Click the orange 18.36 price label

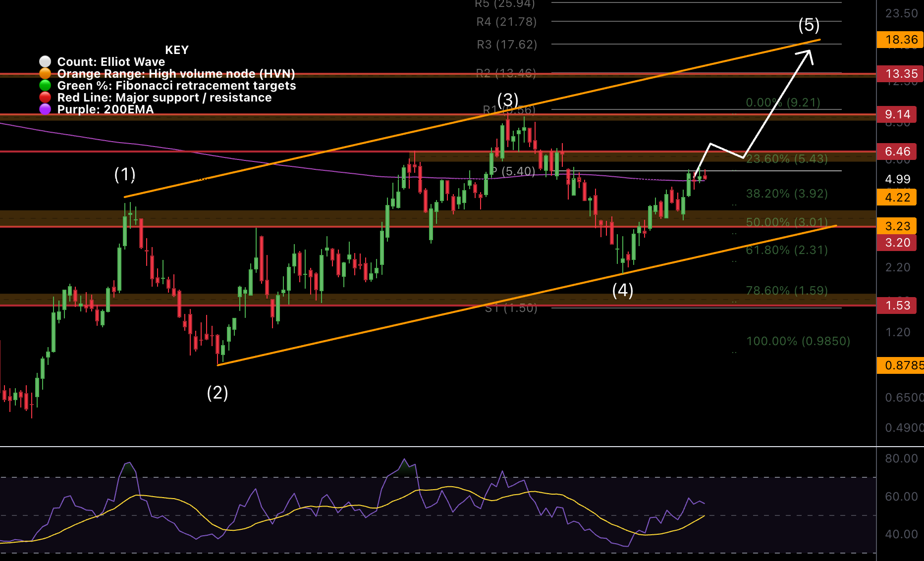click(900, 40)
